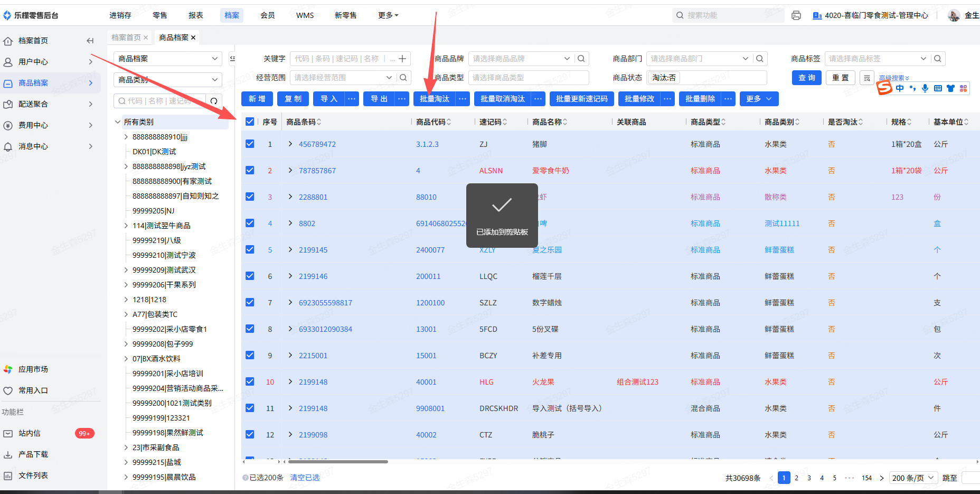Viewport: 980px width, 494px height.
Task: Click the 查询 button
Action: pos(807,78)
